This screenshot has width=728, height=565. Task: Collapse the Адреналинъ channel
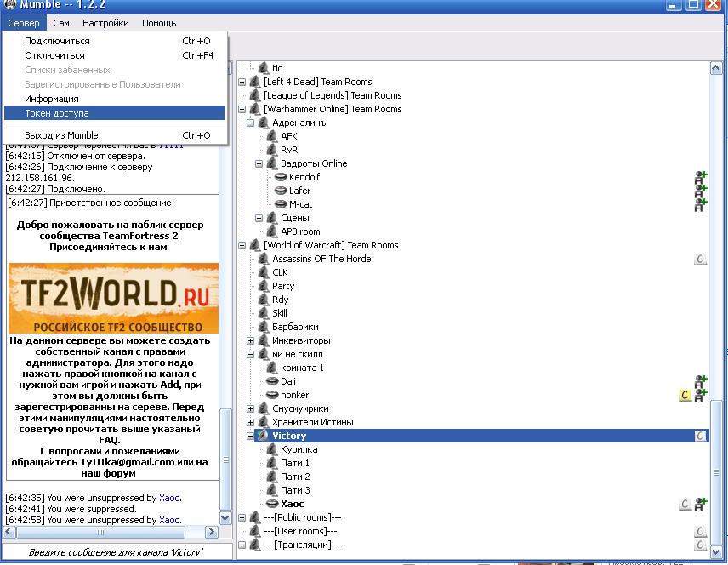click(x=251, y=123)
